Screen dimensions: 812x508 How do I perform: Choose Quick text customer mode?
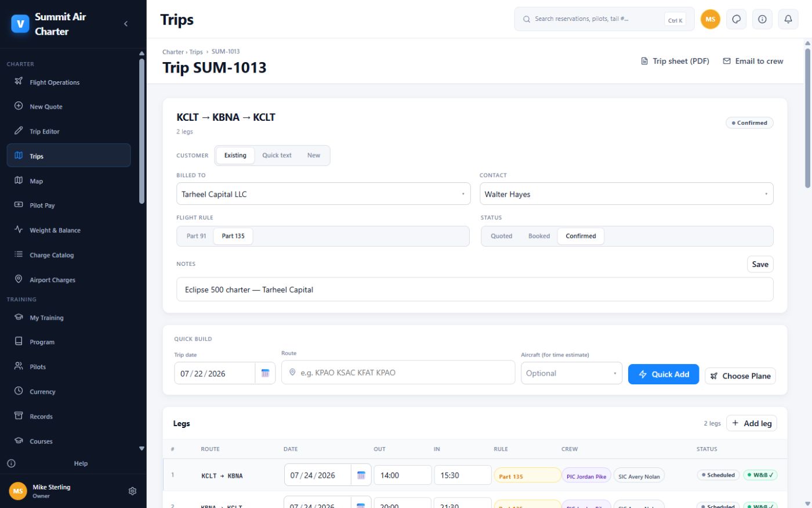(x=277, y=155)
